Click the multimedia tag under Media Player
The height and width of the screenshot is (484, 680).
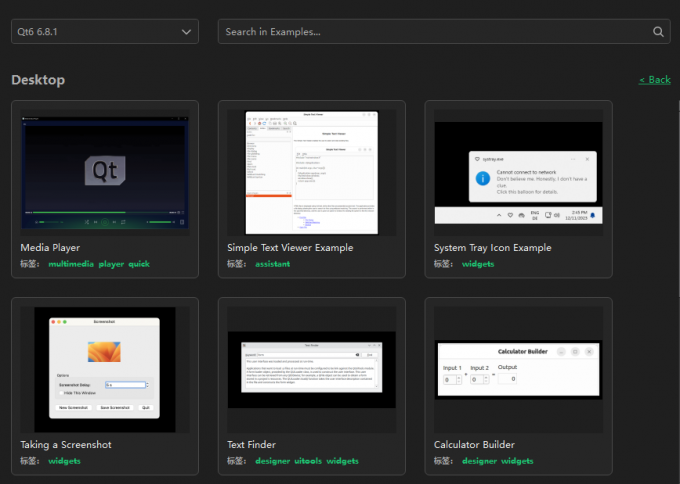[71, 264]
